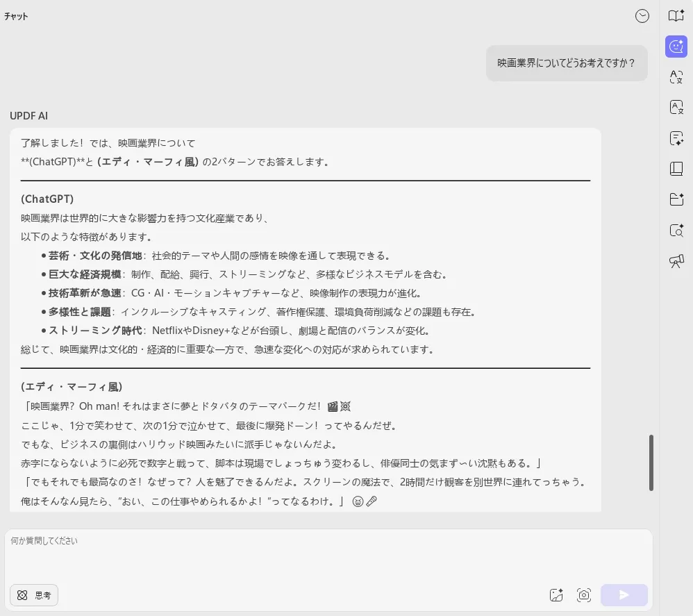Open the AI search magnifier tool
693x616 pixels.
[x=676, y=230]
